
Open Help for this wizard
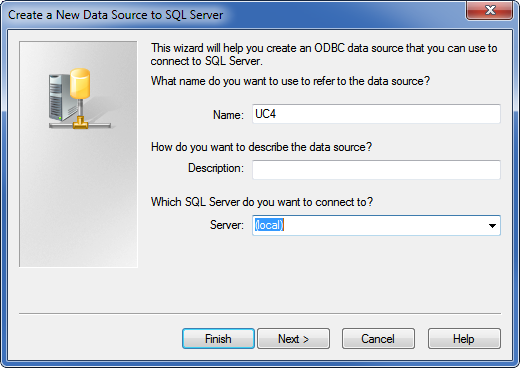coord(464,339)
